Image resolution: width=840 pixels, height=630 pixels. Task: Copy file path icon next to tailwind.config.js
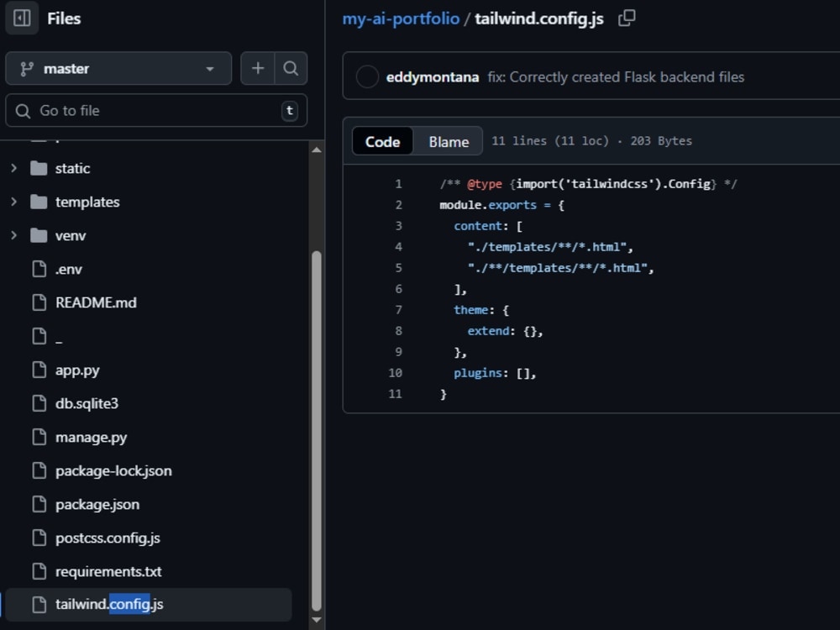(627, 18)
